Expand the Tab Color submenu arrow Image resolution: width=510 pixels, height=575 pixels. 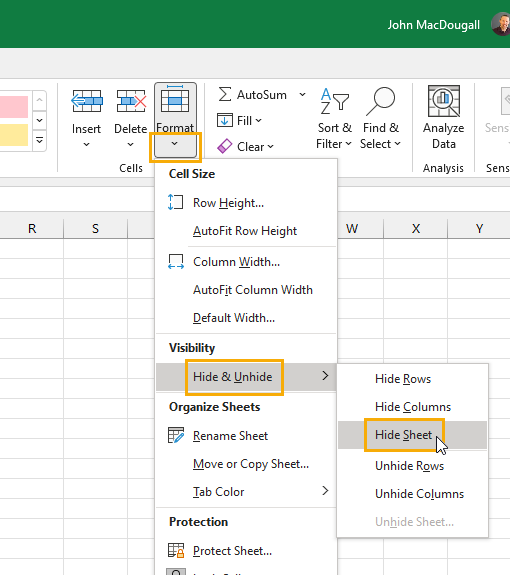click(325, 491)
